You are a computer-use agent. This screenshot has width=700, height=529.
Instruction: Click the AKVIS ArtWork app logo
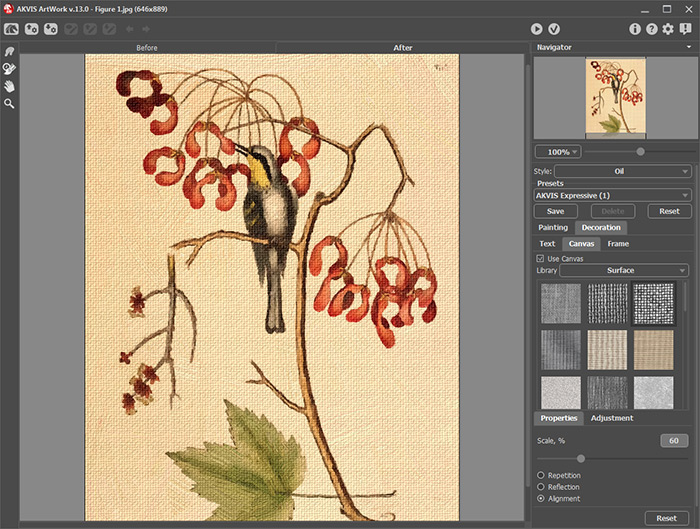click(x=8, y=8)
